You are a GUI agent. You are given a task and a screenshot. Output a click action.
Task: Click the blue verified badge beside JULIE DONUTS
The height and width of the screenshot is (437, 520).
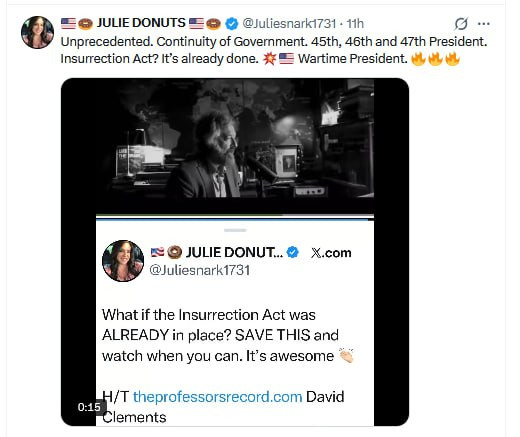[232, 24]
